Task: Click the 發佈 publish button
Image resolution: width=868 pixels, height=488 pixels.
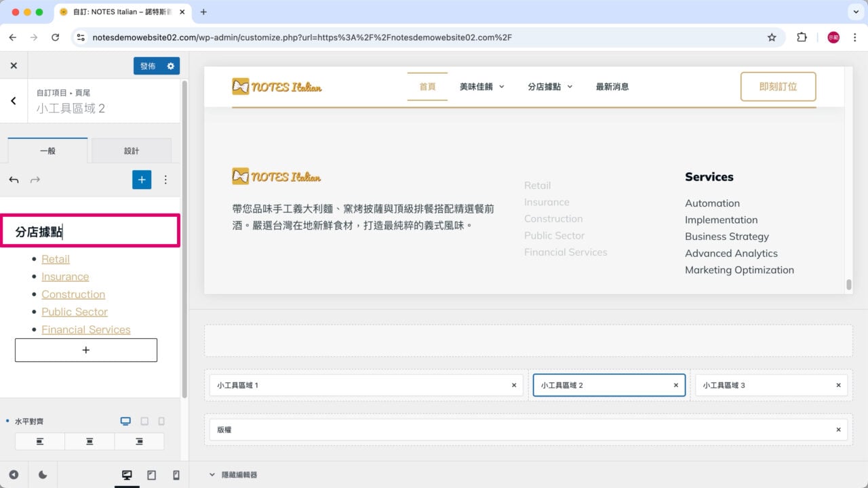Action: (x=149, y=65)
